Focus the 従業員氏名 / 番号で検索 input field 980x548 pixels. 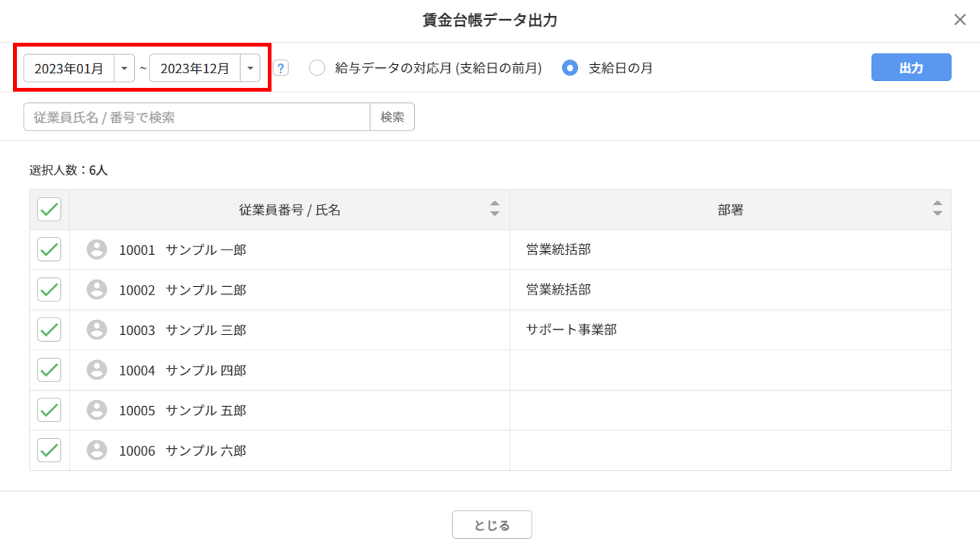click(x=197, y=117)
